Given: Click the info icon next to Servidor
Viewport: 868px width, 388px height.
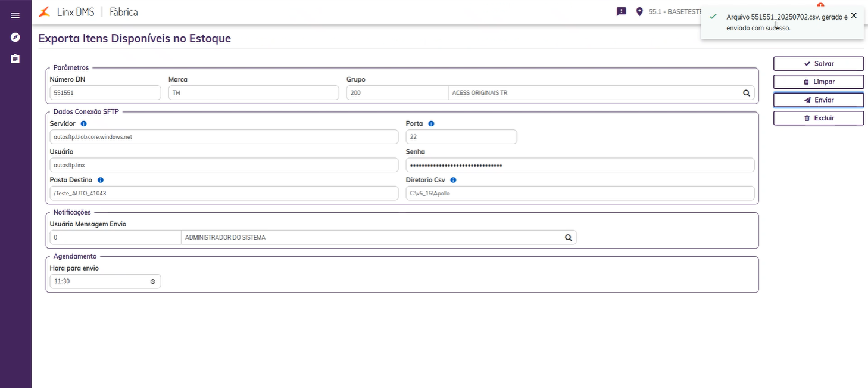Looking at the screenshot, I should coord(83,124).
